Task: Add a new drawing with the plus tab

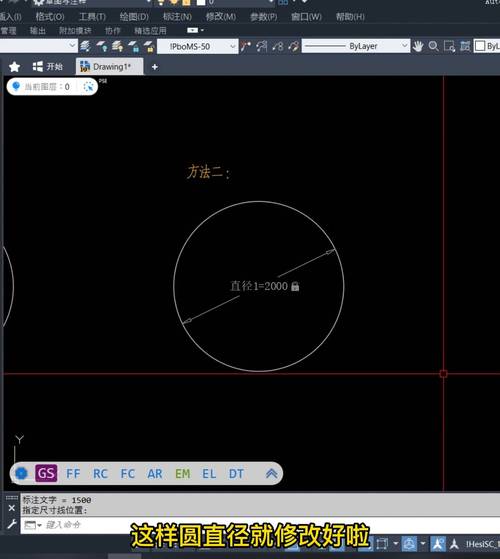Action: [155, 67]
